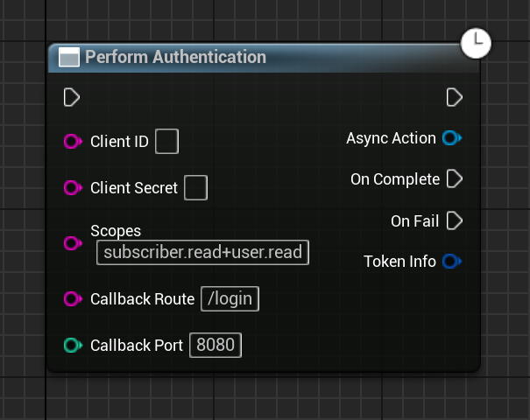
Task: Focus the Client ID text box
Action: pyautogui.click(x=167, y=142)
